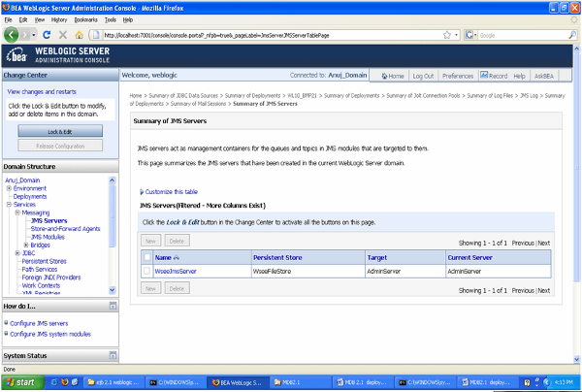582x392 pixels.
Task: Launch Firefox from quick launch bar
Action: tap(65, 382)
